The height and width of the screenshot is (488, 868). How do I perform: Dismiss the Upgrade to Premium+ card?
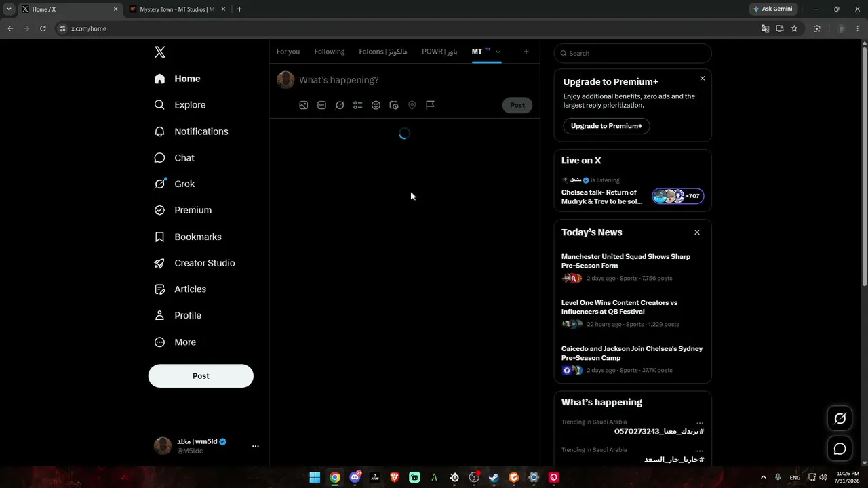pos(703,79)
